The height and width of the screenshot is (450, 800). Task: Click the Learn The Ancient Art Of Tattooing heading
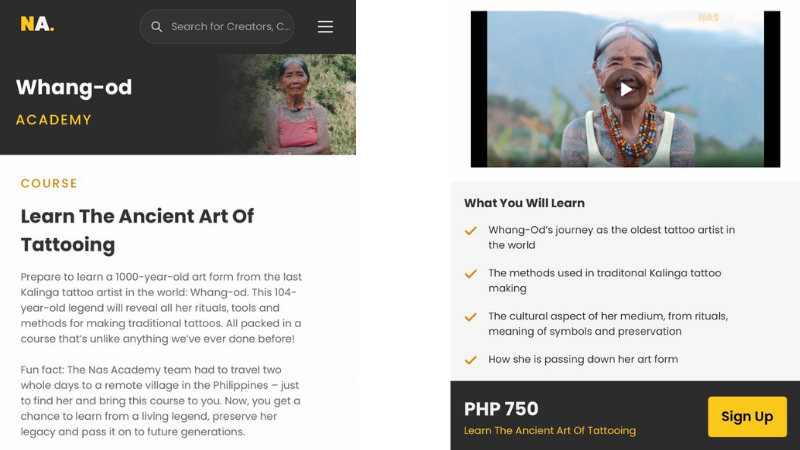137,230
